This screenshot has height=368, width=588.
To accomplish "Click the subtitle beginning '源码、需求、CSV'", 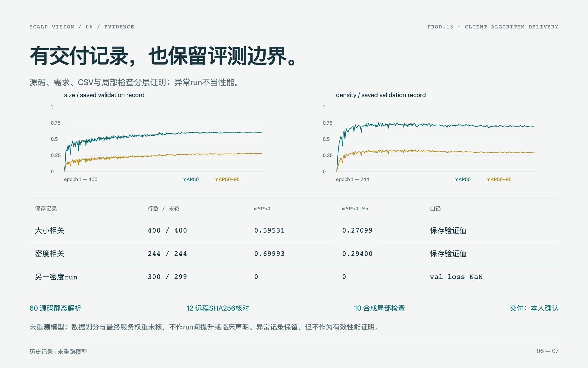I will pyautogui.click(x=135, y=82).
